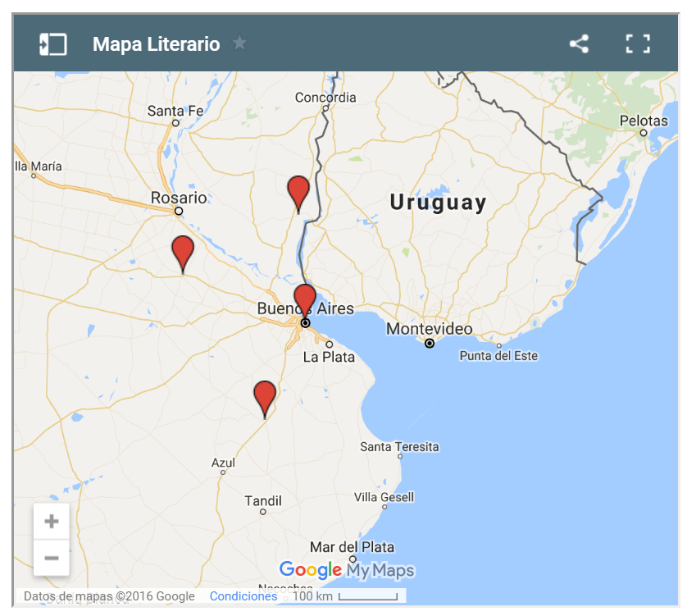Open the Condiciones terms link
Screen dimensions: 687x616
tap(243, 596)
